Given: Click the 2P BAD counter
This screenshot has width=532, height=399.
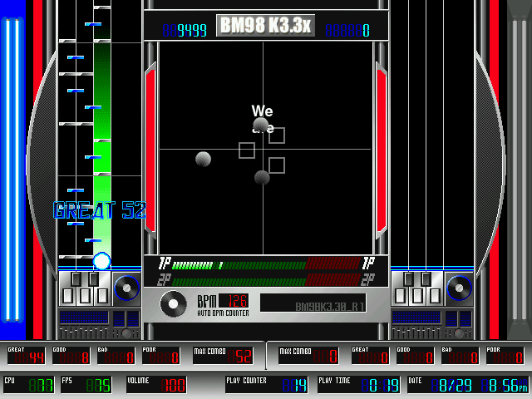Looking at the screenshot, I should [460, 356].
